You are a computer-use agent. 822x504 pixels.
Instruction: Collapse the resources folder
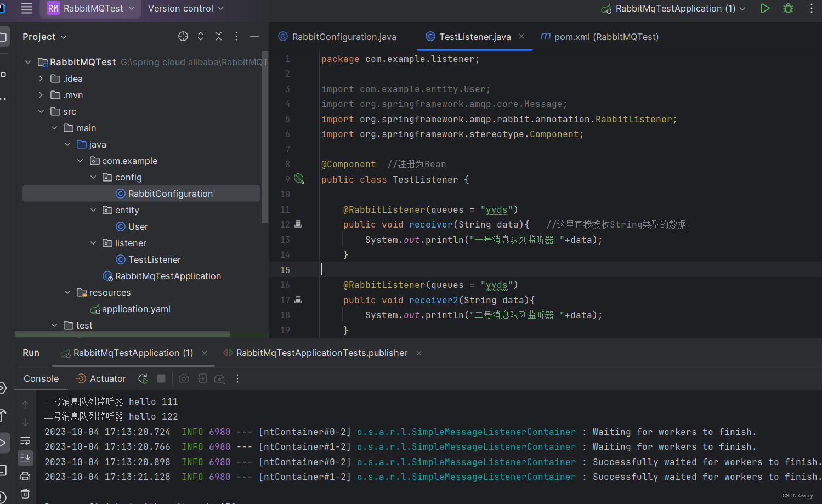tap(67, 292)
